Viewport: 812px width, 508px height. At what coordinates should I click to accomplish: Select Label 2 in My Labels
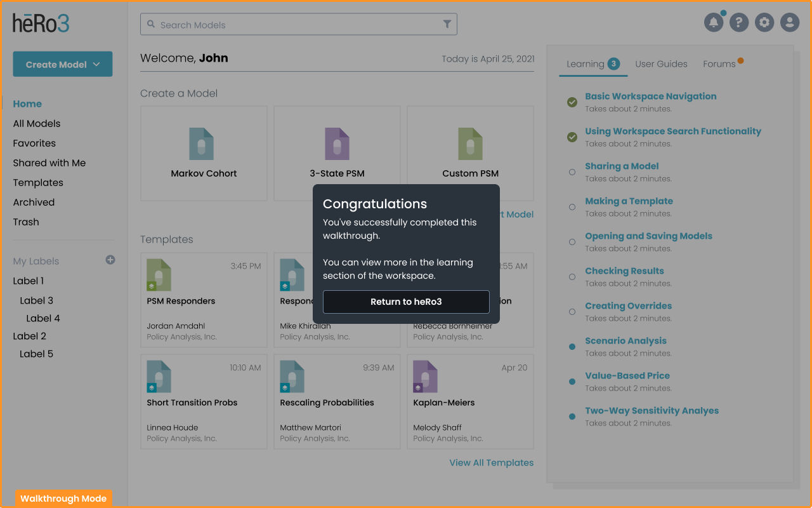coord(29,336)
